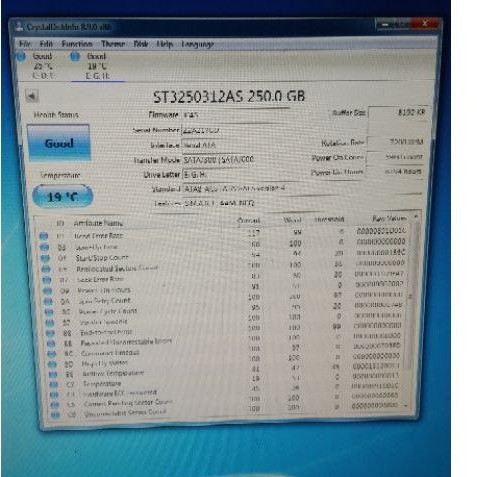Click the blue status icon for Read Error Rate

44,236
